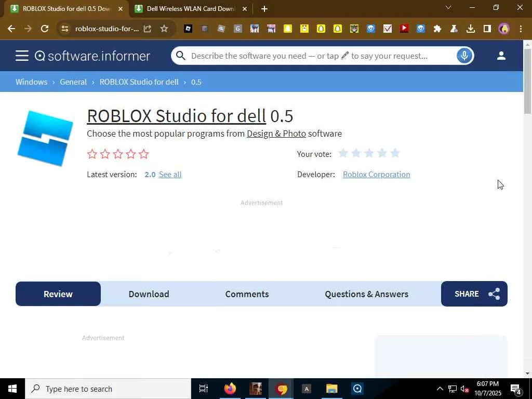Image resolution: width=532 pixels, height=399 pixels.
Task: Vote three stars in 'Your vote' rating
Action: (369, 153)
